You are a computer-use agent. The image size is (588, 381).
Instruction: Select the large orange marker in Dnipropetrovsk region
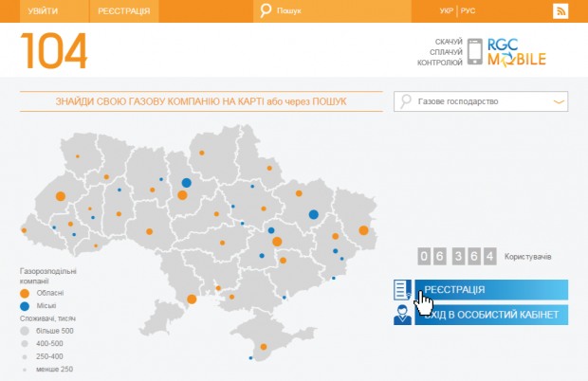click(277, 242)
